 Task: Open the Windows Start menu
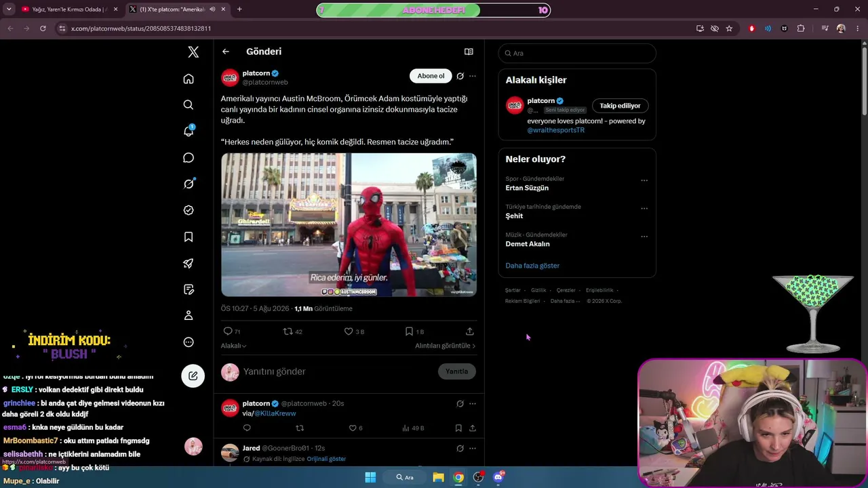(370, 477)
